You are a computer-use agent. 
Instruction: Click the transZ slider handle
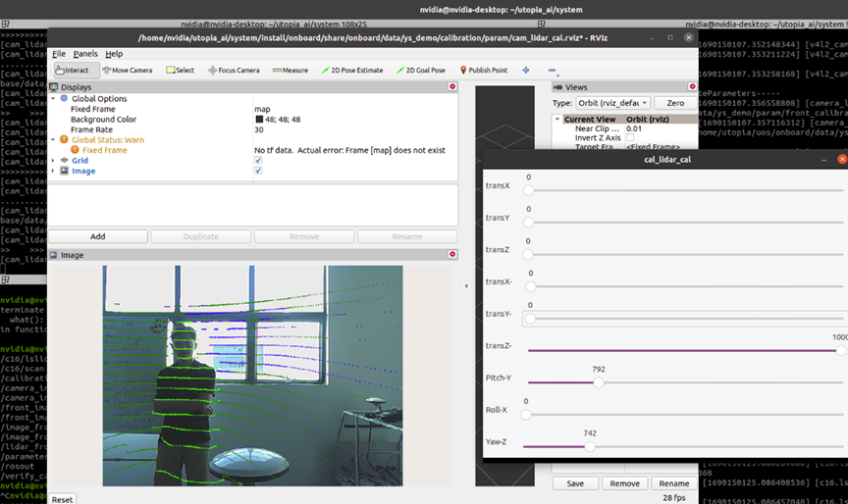click(528, 254)
